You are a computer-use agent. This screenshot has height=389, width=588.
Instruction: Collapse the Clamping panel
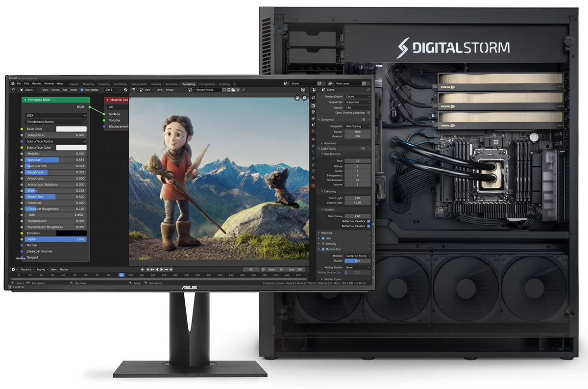coord(322,191)
